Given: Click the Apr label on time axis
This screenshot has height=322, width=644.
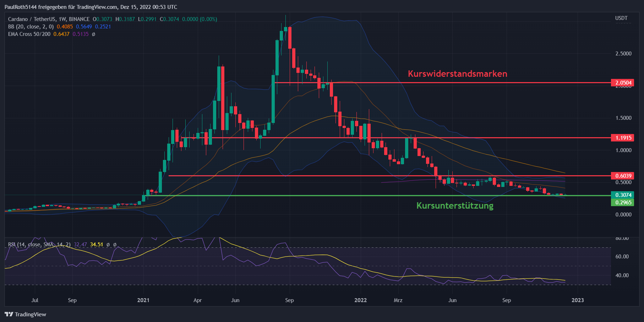Looking at the screenshot, I should point(197,300).
